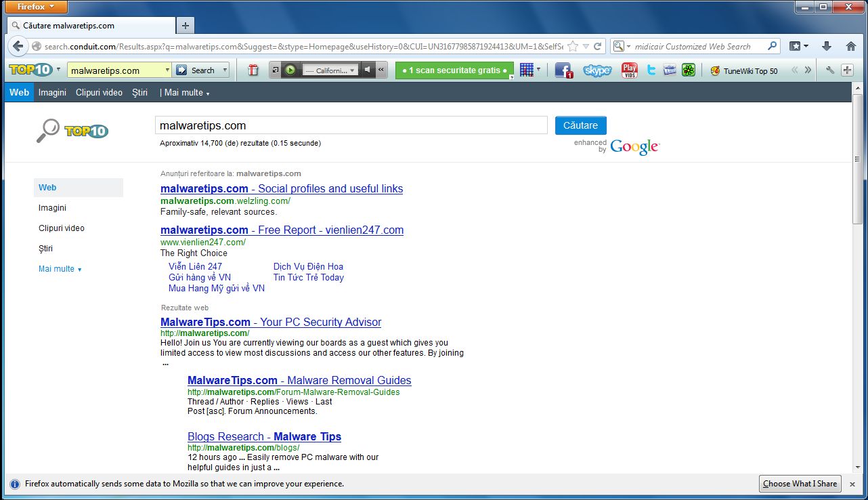Mute the toolbar radio player speaker
The height and width of the screenshot is (500, 868).
(x=368, y=70)
